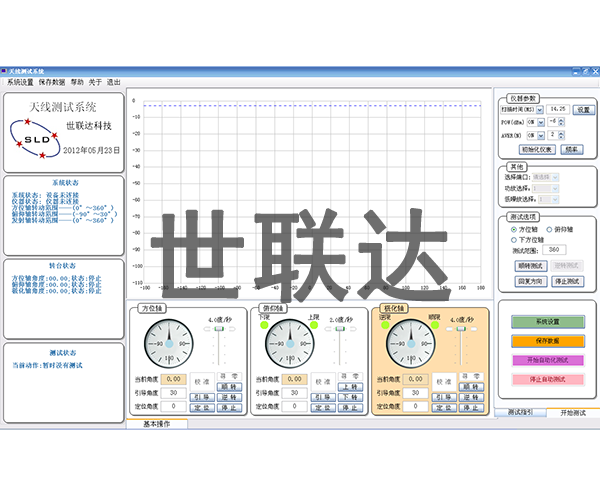Open the POW(dBm) ON dropdown
The image size is (600, 487).
tap(541, 122)
